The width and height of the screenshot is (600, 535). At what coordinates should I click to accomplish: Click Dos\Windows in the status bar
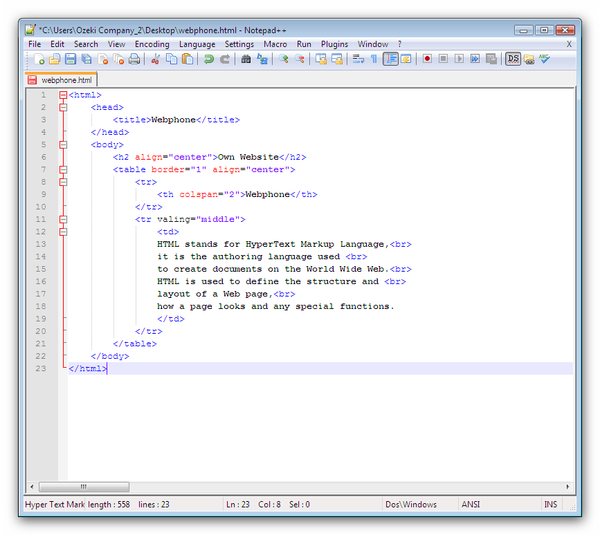click(411, 504)
